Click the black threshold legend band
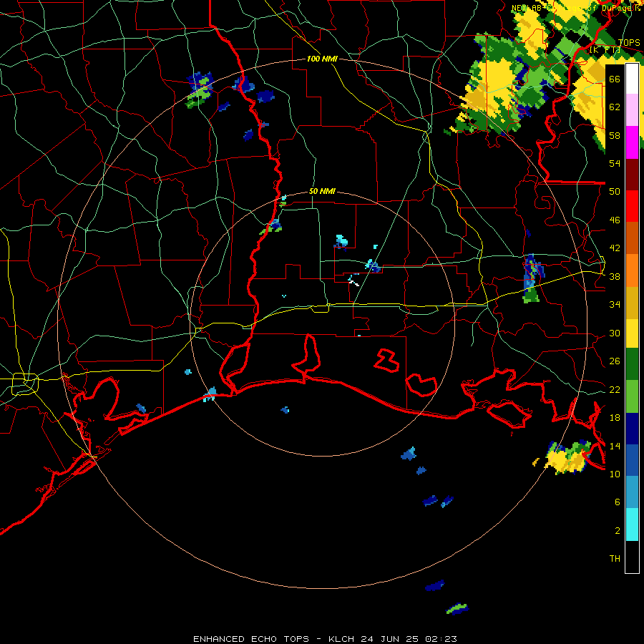 pos(632,557)
